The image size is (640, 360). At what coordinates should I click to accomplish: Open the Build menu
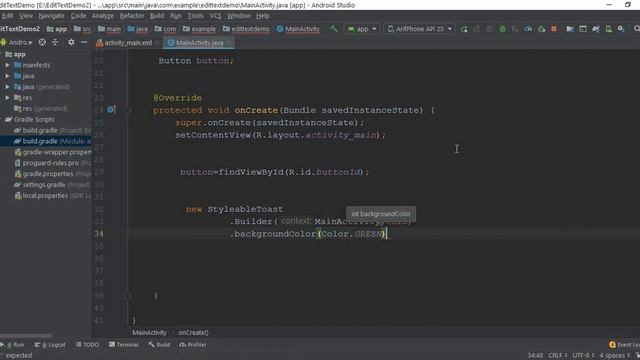click(x=157, y=16)
